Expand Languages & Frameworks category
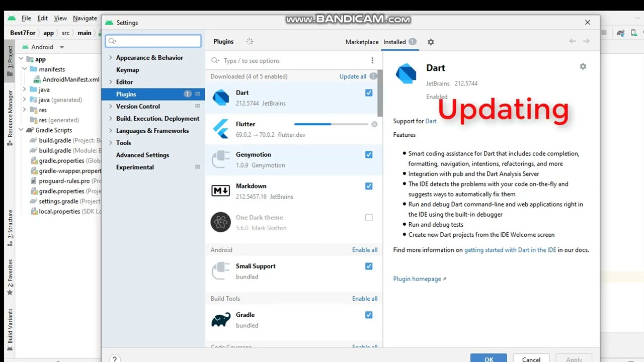Screen dimensions: 644x362 111,131
